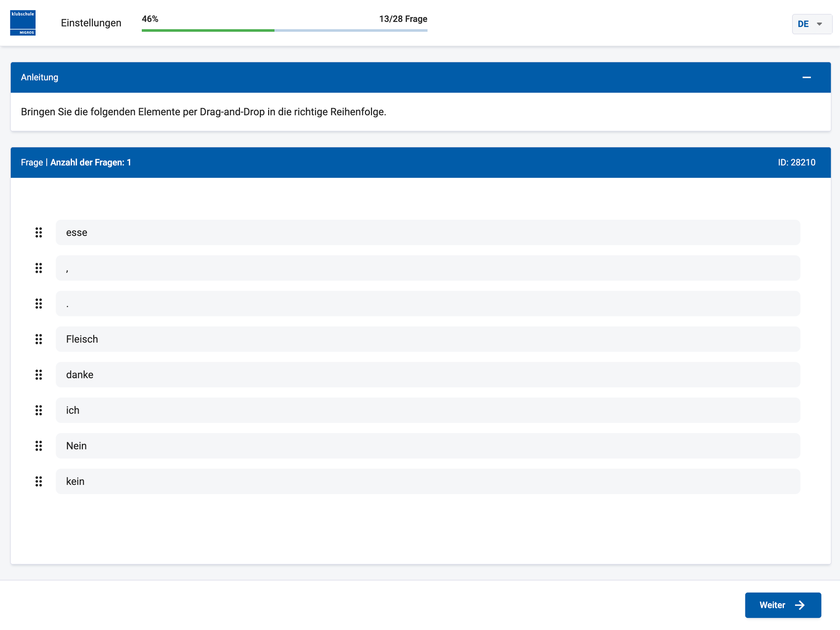Click drag handle beside the comma item
The image size is (840, 630).
pos(39,268)
